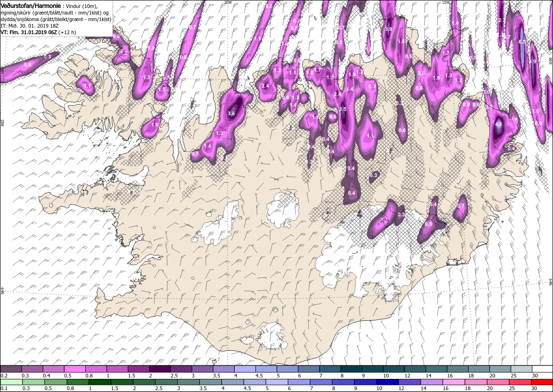The width and height of the screenshot is (553, 392).
Task: Click the '3.6' precipitation value on the map
Action: point(232,113)
